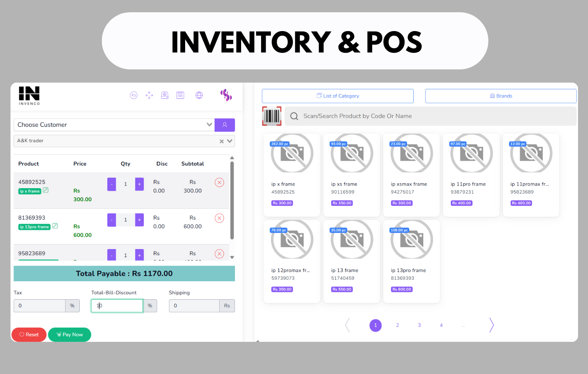This screenshot has width=588, height=374.
Task: Open the Choose Customer dropdown
Action: pyautogui.click(x=114, y=125)
